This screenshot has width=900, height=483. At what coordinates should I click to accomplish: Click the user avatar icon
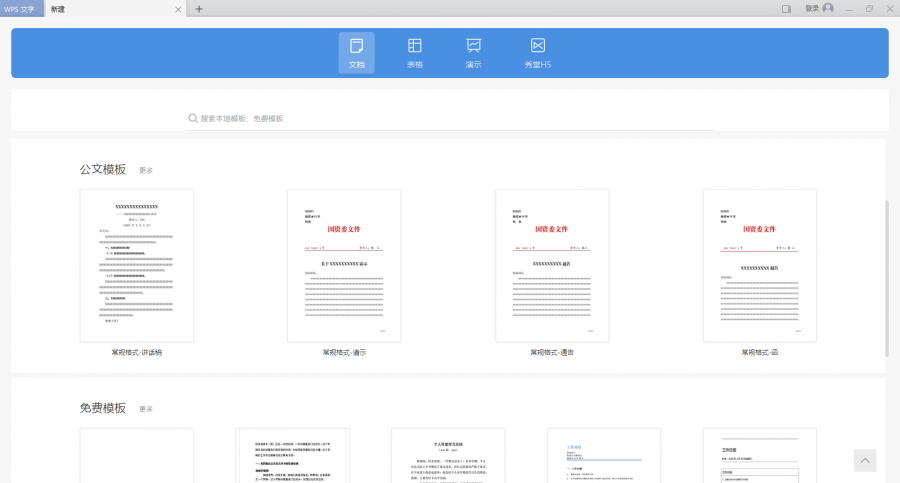(x=827, y=9)
